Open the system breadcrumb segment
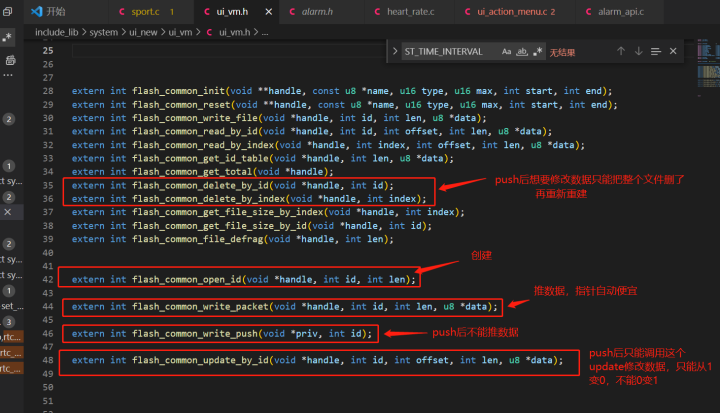This screenshot has width=720, height=413. tap(103, 32)
